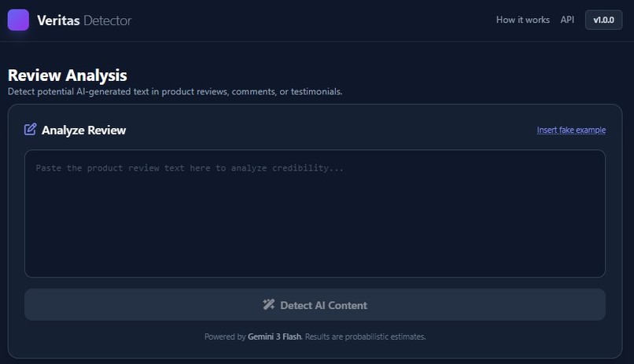Click the edit pencil icon beside Analyze Review

tap(31, 129)
